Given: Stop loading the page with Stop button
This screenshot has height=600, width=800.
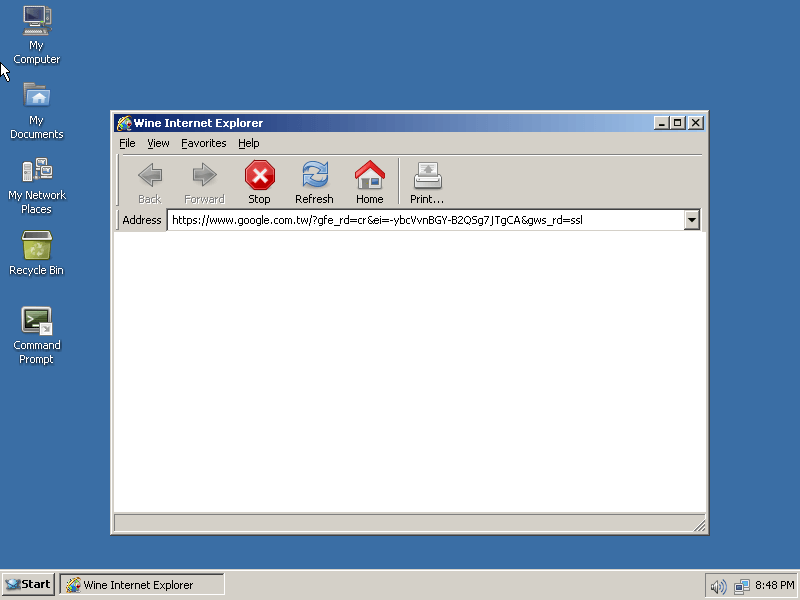Looking at the screenshot, I should 259,183.
